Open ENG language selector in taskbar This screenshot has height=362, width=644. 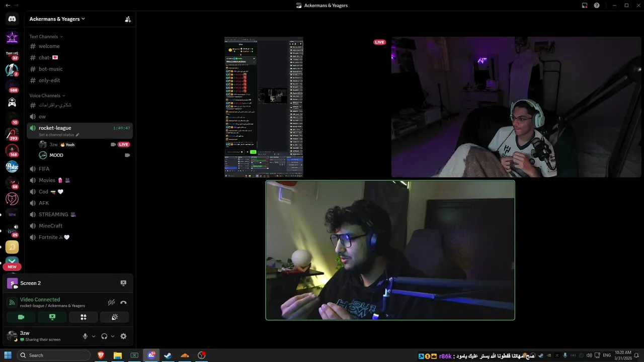click(607, 355)
